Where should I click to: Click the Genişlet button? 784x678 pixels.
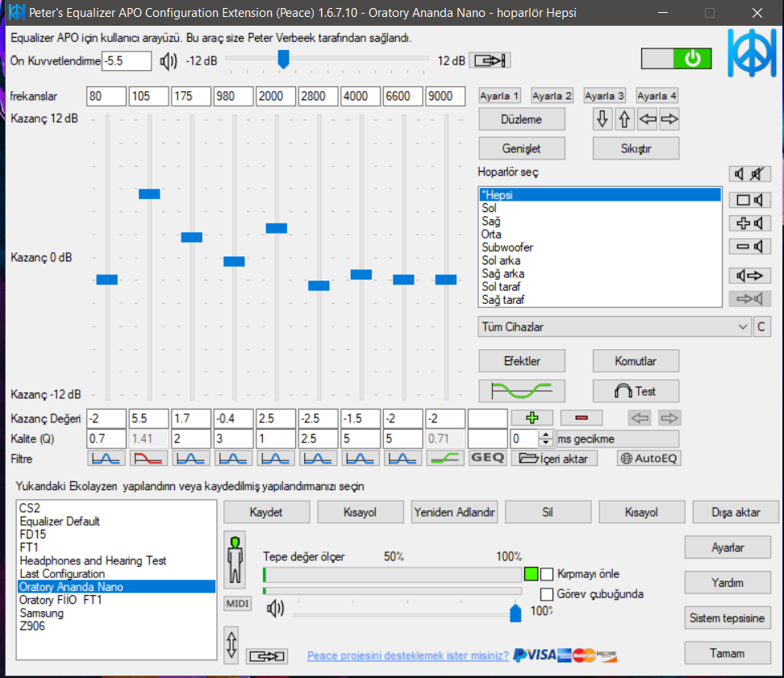pos(522,148)
